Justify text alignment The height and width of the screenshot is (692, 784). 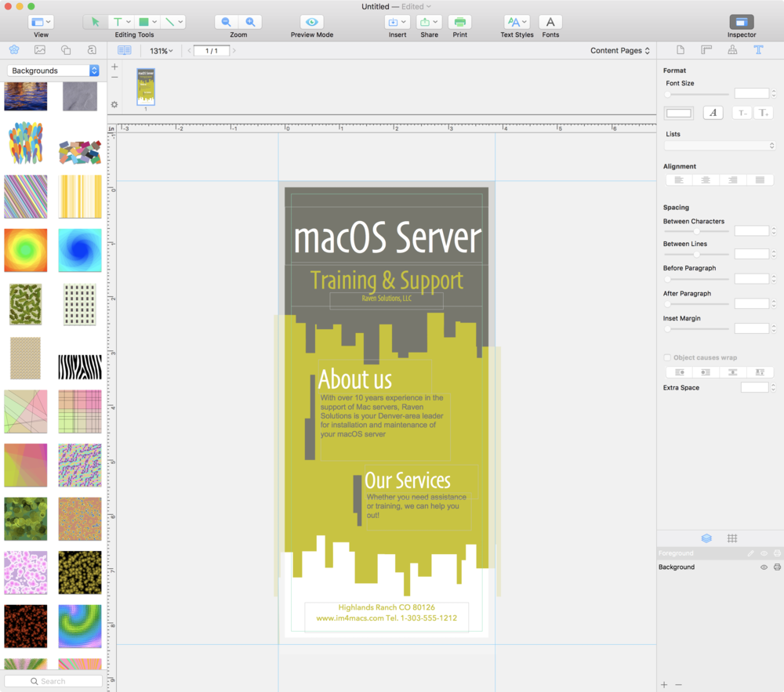tap(760, 180)
